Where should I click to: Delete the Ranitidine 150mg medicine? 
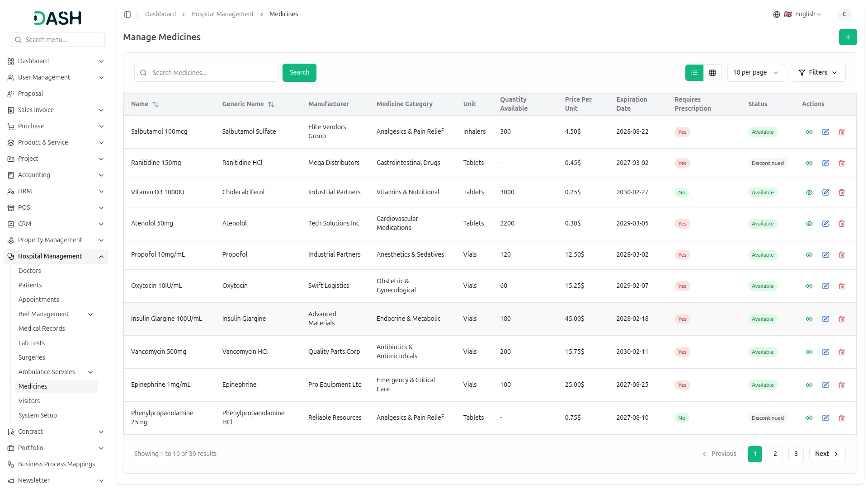point(841,163)
